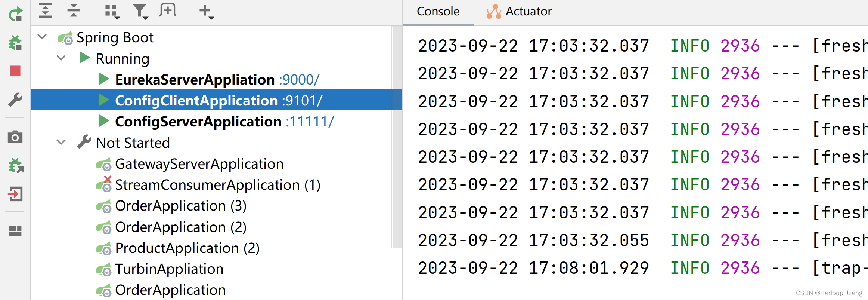Select GatewayServerApplication in the services tree
The image size is (868, 300).
click(x=199, y=163)
